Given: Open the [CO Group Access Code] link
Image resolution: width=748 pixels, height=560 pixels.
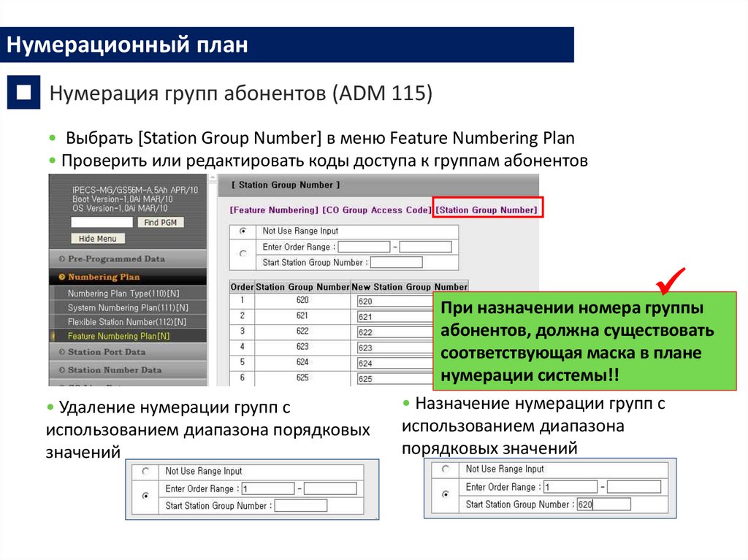Looking at the screenshot, I should 377,210.
